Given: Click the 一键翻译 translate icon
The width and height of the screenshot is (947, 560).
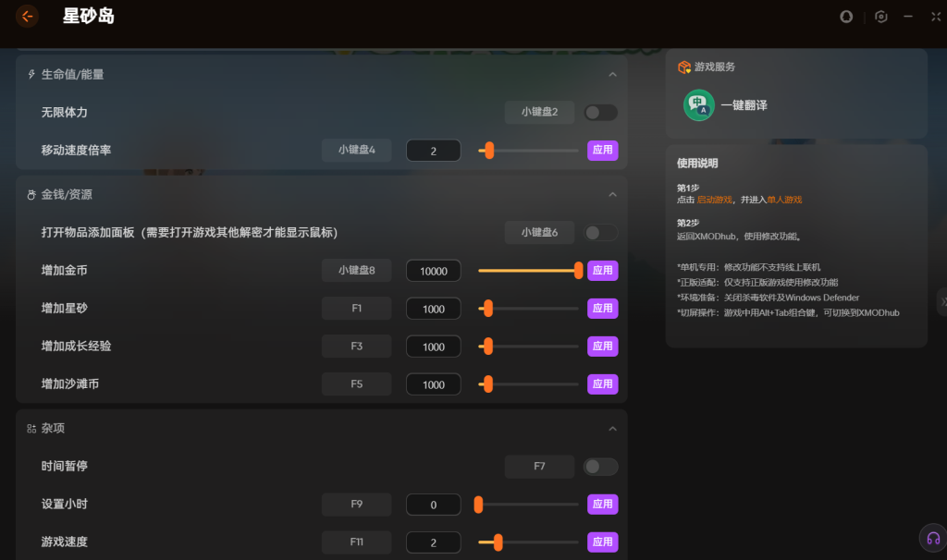Looking at the screenshot, I should click(x=698, y=105).
